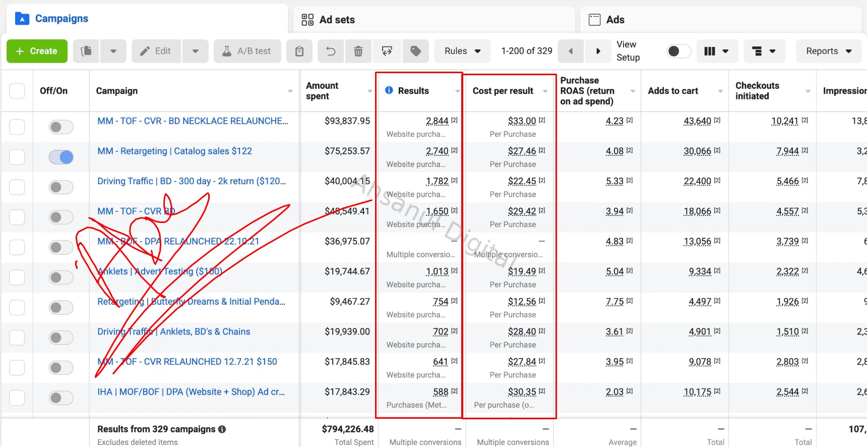Open the breakdown rows icon menu

tap(764, 51)
